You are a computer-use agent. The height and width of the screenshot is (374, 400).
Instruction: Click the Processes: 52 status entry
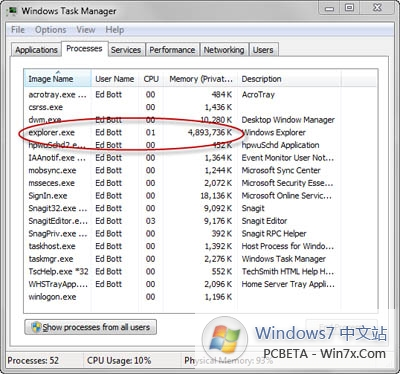33,361
